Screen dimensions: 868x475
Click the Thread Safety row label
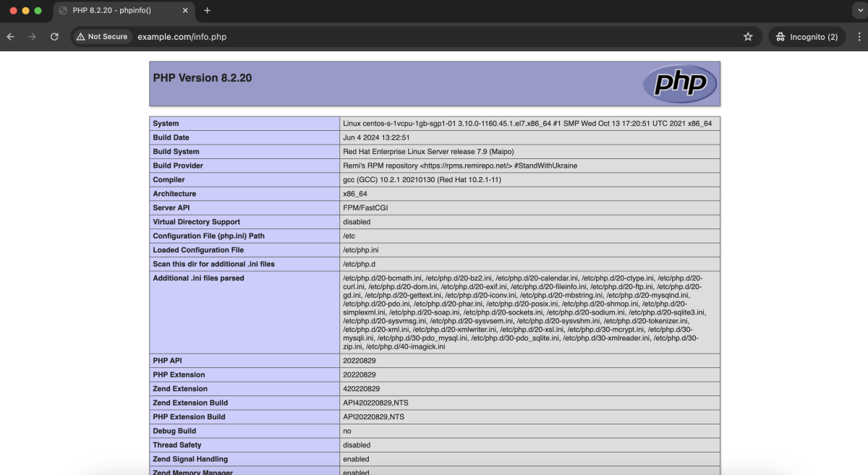[x=177, y=445]
